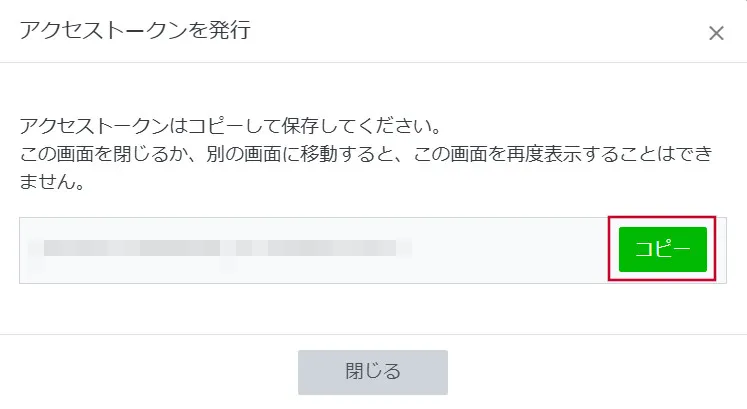
Task: Click the アクセストークンはコピーして保存してください text line
Action: tap(231, 126)
